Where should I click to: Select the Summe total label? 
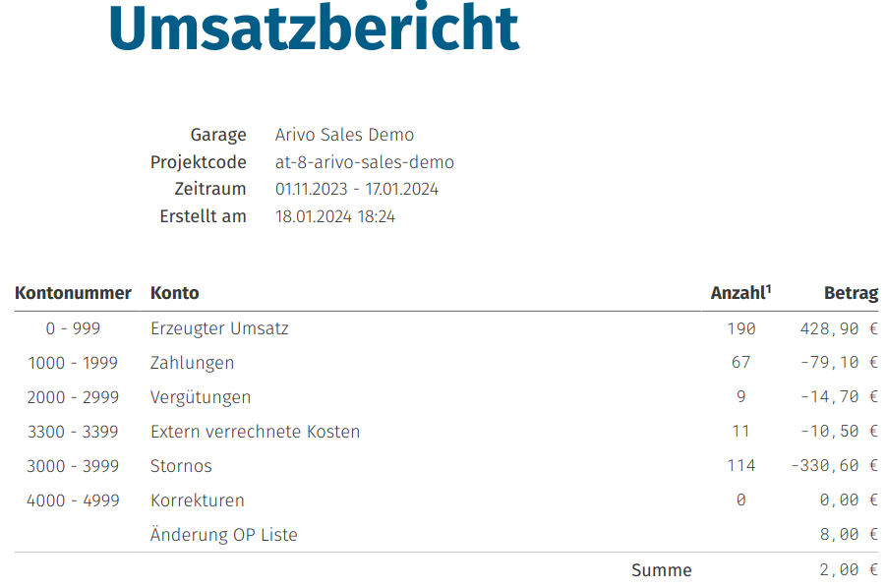662,570
